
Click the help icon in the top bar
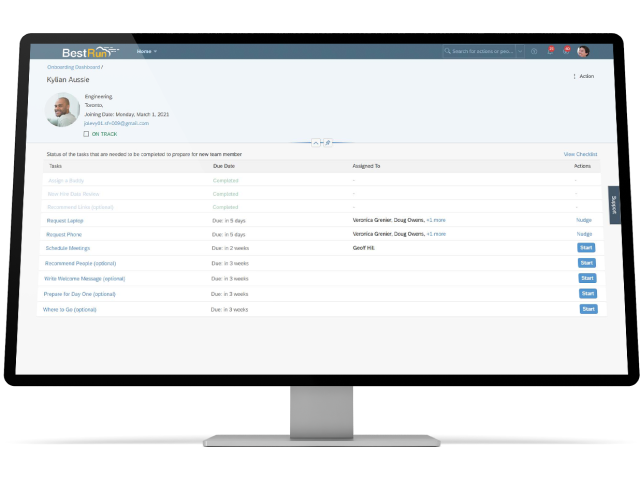pos(534,51)
